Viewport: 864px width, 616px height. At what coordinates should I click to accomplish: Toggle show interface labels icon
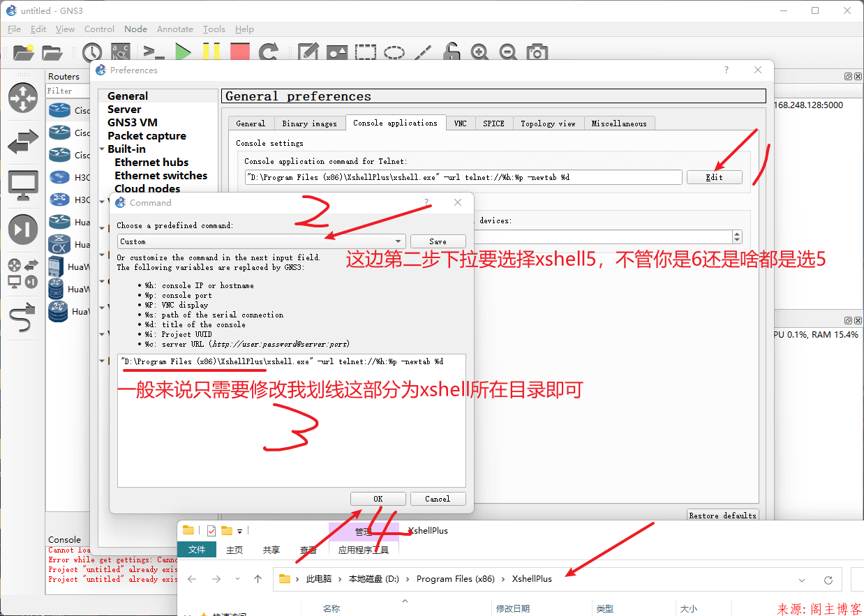coord(121,52)
